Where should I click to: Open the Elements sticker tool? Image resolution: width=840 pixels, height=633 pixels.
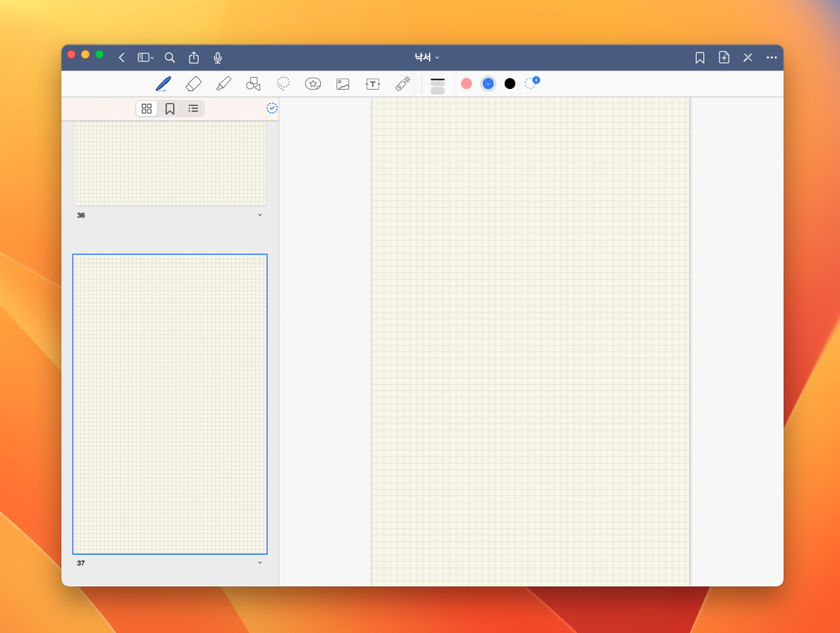(x=313, y=83)
